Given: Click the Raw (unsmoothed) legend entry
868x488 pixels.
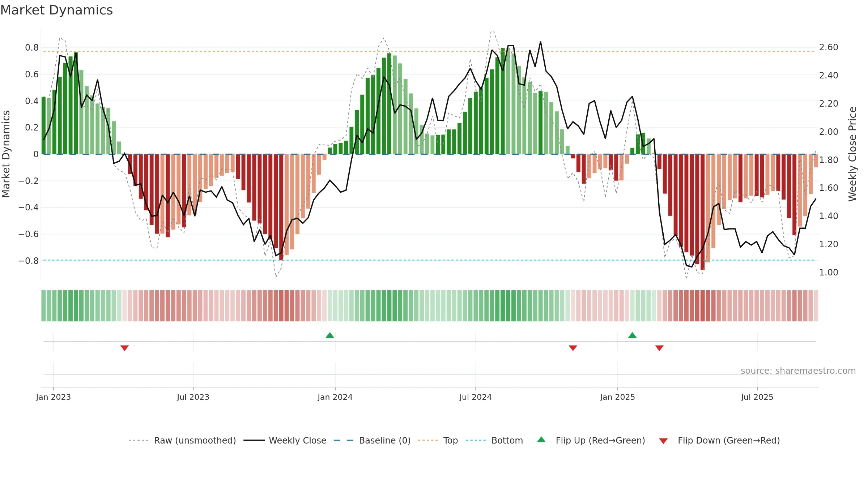Looking at the screenshot, I should (182, 440).
